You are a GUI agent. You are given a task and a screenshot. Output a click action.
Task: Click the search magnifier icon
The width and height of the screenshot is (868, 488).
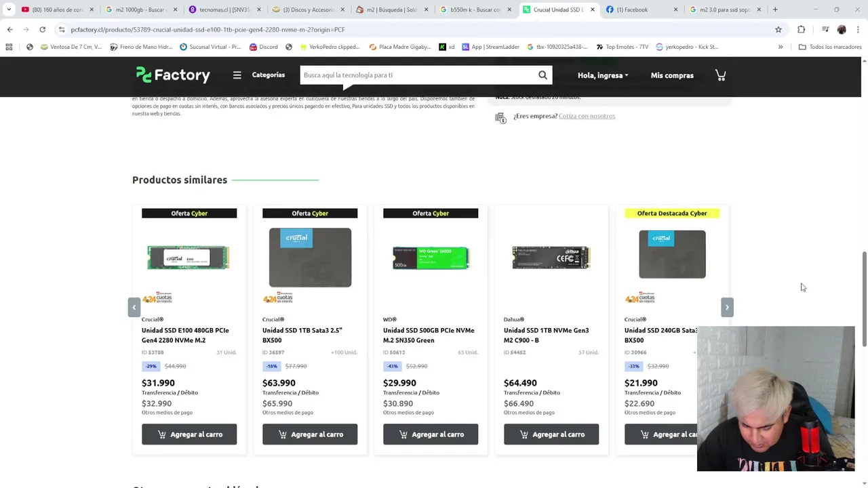tap(542, 75)
